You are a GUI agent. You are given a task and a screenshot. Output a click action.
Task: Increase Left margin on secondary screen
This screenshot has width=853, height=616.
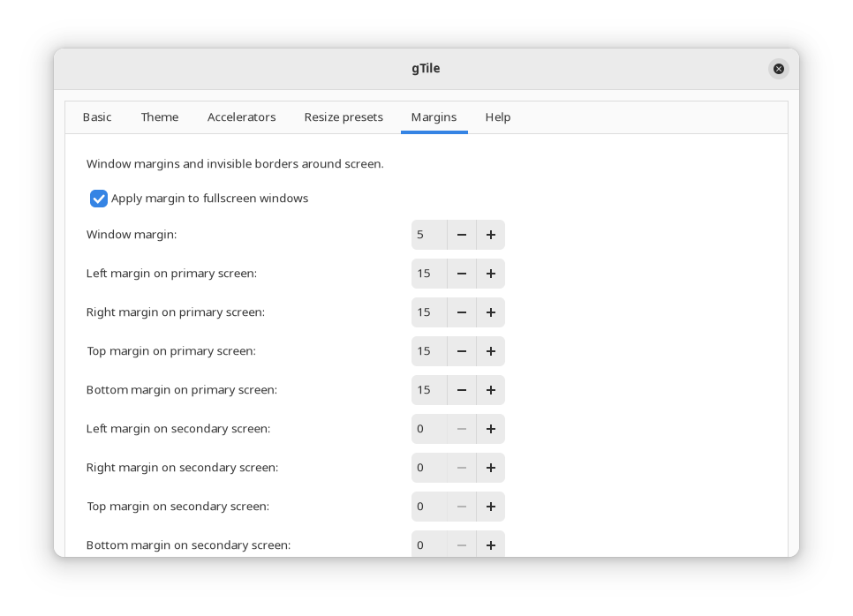click(490, 429)
